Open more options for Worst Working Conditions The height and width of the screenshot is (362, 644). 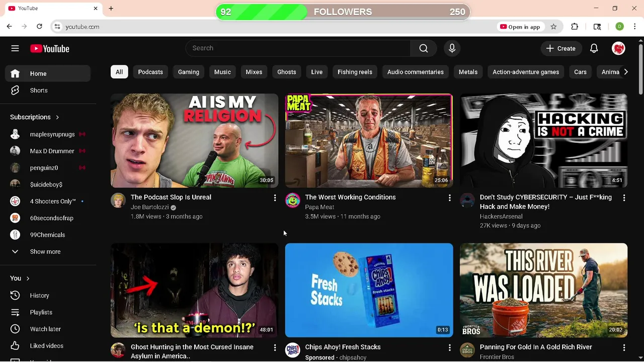(x=449, y=198)
